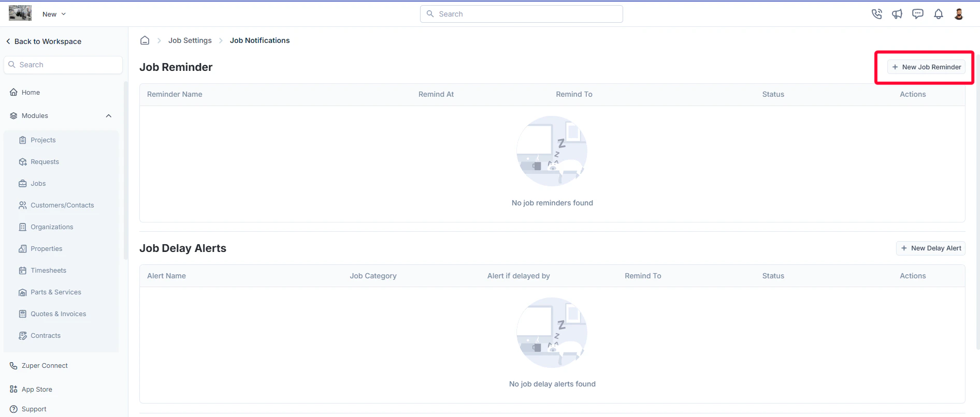The image size is (980, 417).
Task: Open the chat messages icon
Action: point(918,14)
